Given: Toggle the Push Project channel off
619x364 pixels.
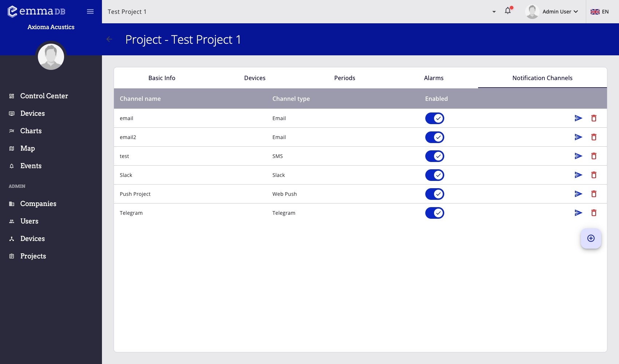Looking at the screenshot, I should [x=434, y=194].
